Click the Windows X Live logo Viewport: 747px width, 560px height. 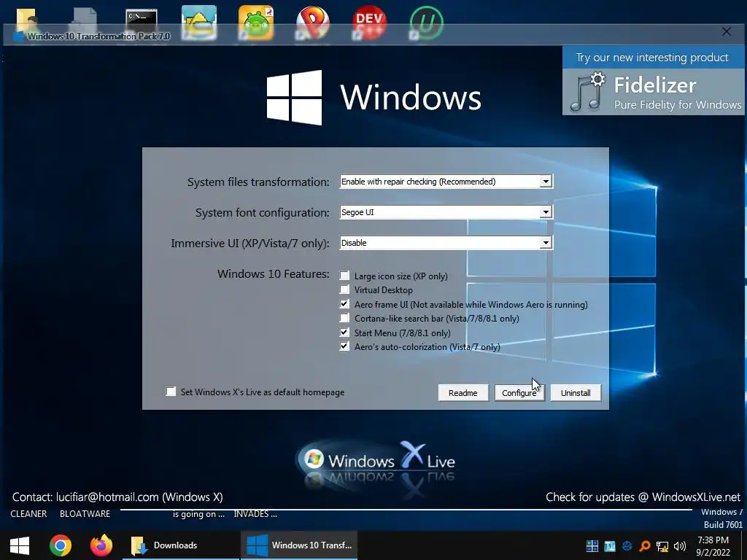(x=376, y=462)
